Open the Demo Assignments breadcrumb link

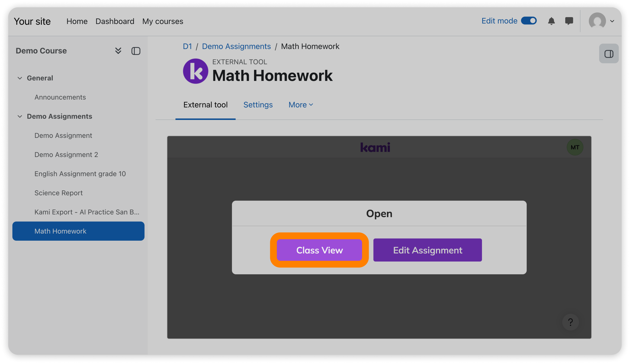click(x=236, y=46)
